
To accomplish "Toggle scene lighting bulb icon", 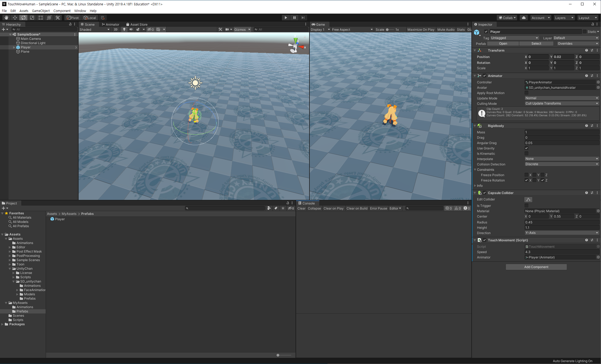I will (124, 29).
